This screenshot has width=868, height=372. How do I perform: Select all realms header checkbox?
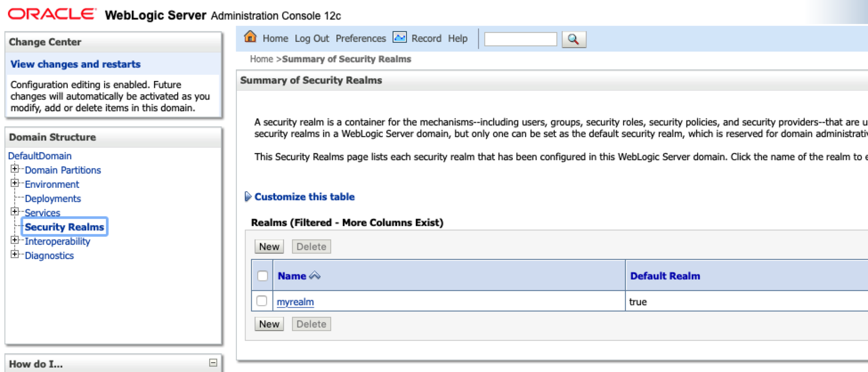(263, 276)
